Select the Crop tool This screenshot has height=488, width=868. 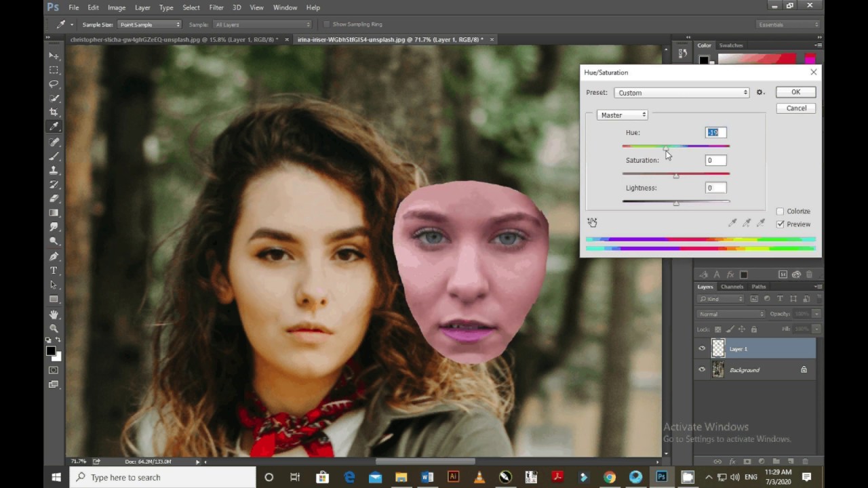pos(54,112)
